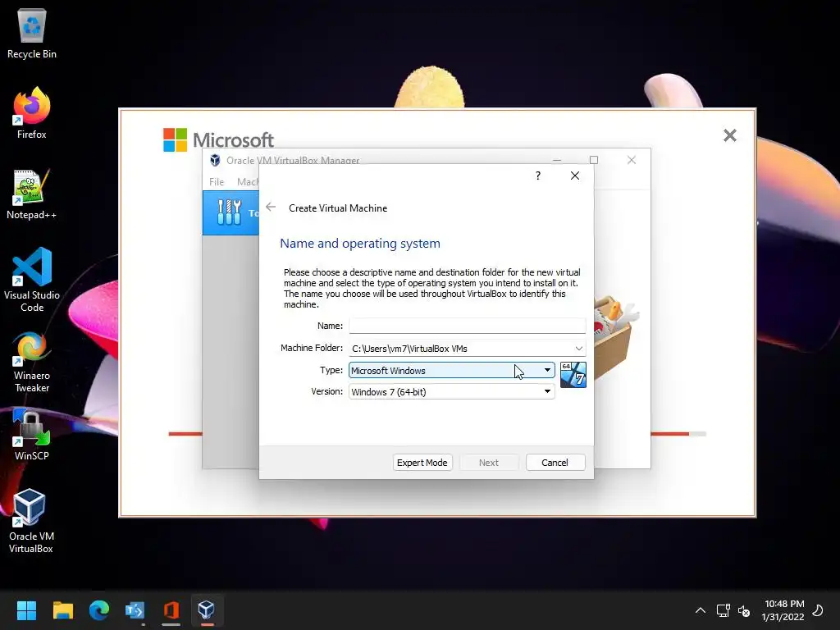The height and width of the screenshot is (630, 840).
Task: Open the Type dropdown showing Microsoft Windows
Action: click(x=452, y=370)
